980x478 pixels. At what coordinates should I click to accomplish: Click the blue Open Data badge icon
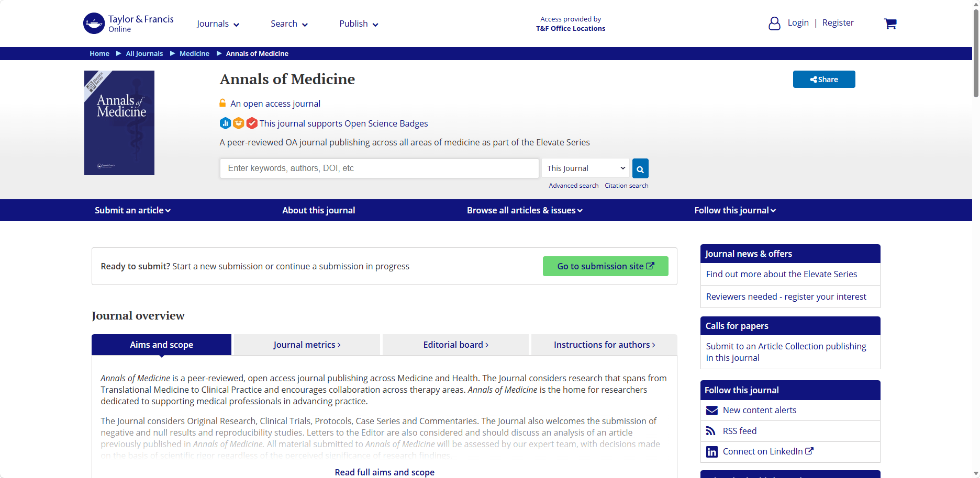pyautogui.click(x=225, y=123)
